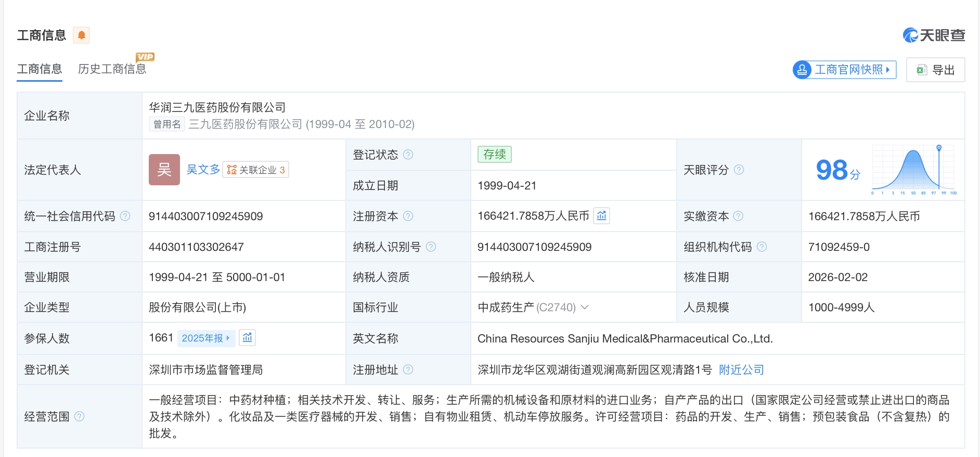Screen dimensions: 980x457
Task: Click the help icon beside 经营范围
Action: [80, 416]
